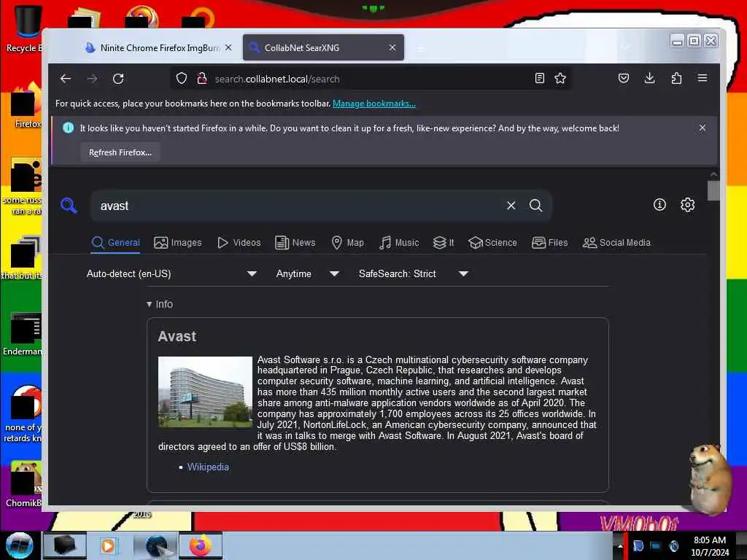This screenshot has height=560, width=747.
Task: Open the language Auto-detect dropdown
Action: click(x=171, y=274)
